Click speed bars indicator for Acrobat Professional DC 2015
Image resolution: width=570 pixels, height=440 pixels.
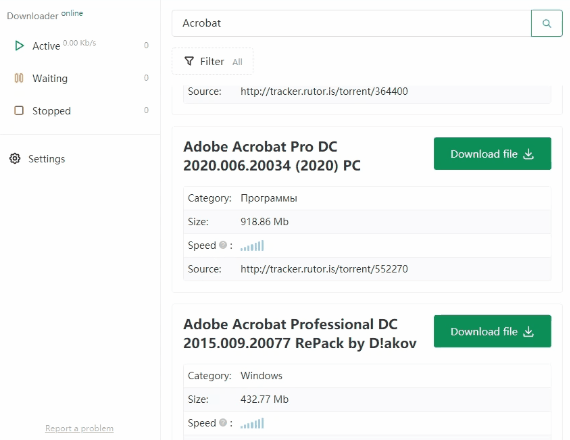[252, 424]
